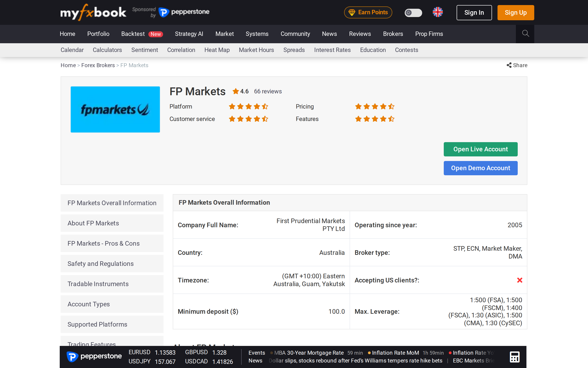588x368 pixels.
Task: Jump to FP Markets Pros & Cons
Action: (112, 243)
